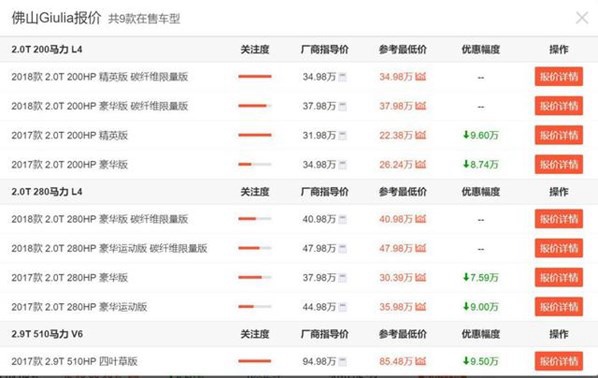Click 共9款在售车型 subtitle text

tap(144, 19)
